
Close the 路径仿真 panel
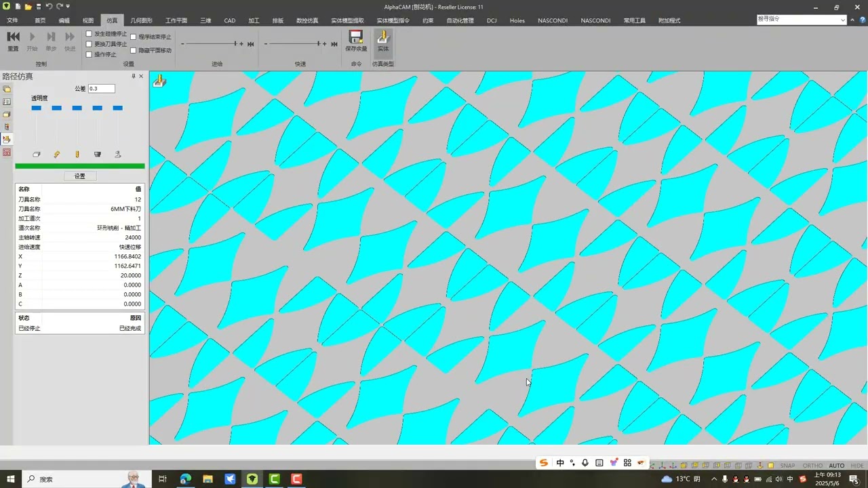pos(141,77)
